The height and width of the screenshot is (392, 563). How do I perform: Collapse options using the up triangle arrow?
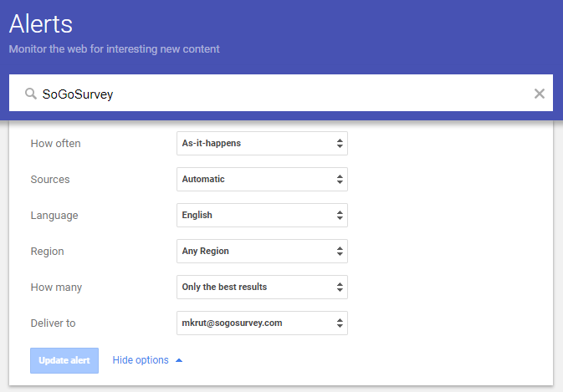coord(179,360)
